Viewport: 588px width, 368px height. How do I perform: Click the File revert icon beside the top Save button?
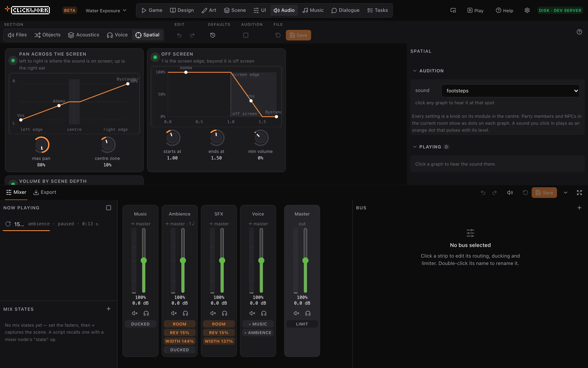(x=278, y=35)
